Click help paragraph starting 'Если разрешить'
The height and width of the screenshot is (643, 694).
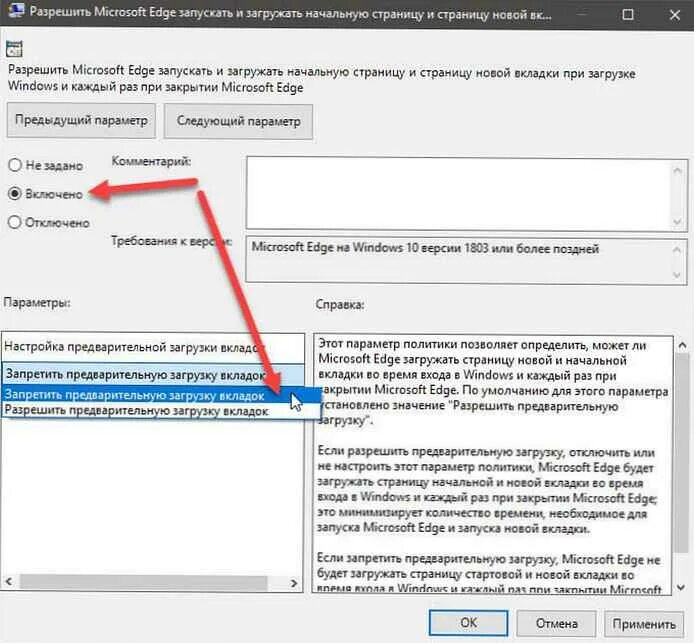[x=487, y=490]
